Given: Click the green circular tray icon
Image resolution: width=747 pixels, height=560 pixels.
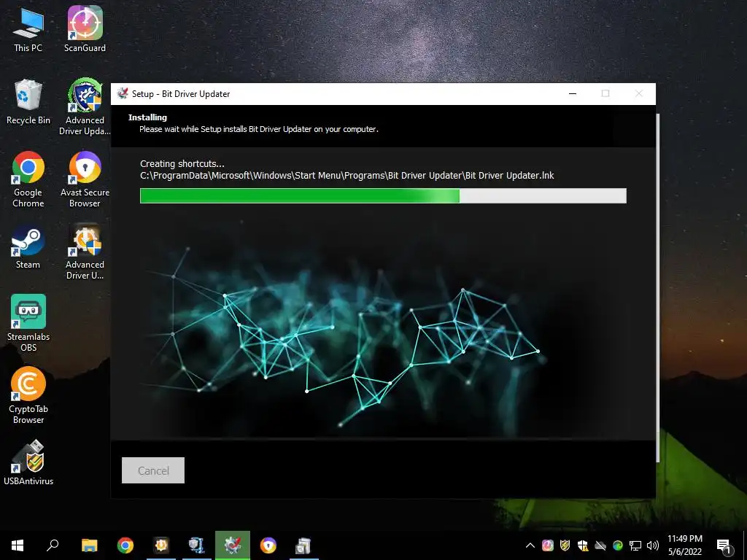Looking at the screenshot, I should 618,545.
